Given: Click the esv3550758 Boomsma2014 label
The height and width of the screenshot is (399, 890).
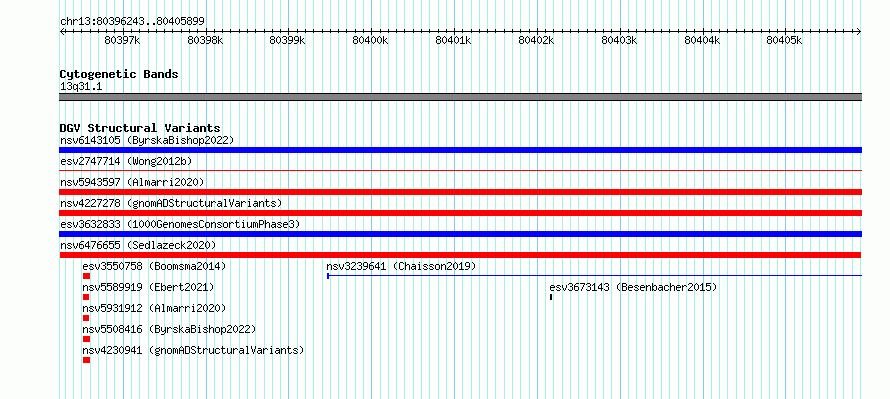Looking at the screenshot, I should [x=154, y=266].
